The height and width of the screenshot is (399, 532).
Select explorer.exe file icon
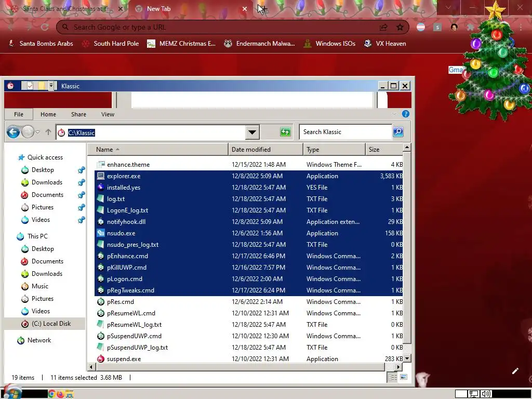[100, 176]
